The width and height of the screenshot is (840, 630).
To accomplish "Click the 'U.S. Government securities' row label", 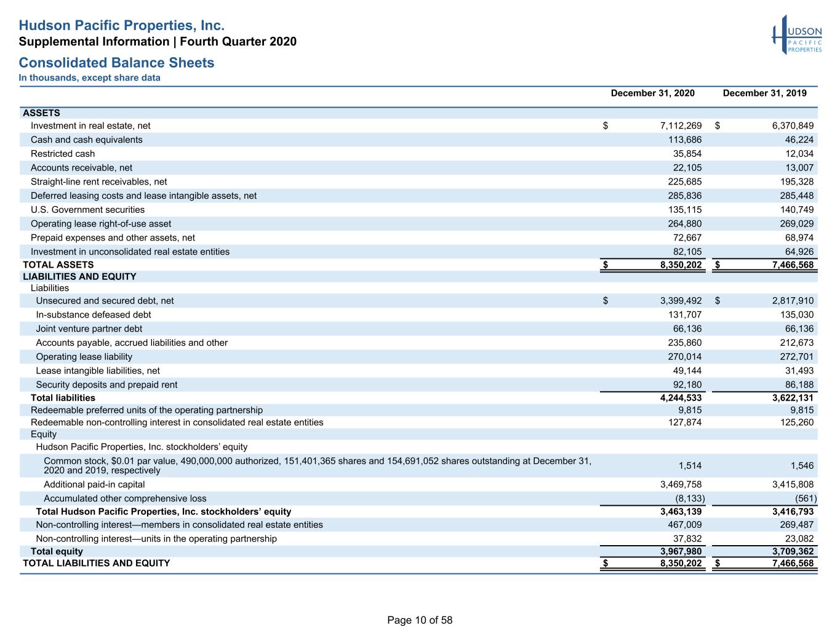I will (x=87, y=210).
